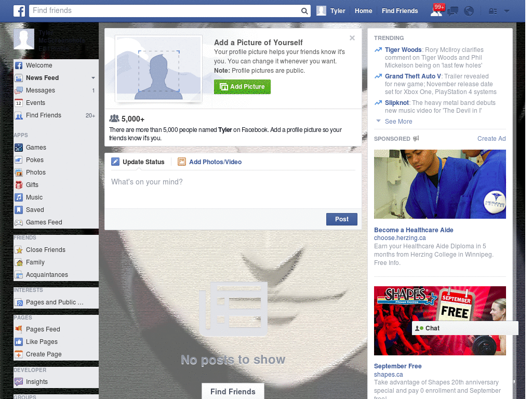Open Tiger Woods trending topic
This screenshot has width=532, height=399.
(403, 50)
